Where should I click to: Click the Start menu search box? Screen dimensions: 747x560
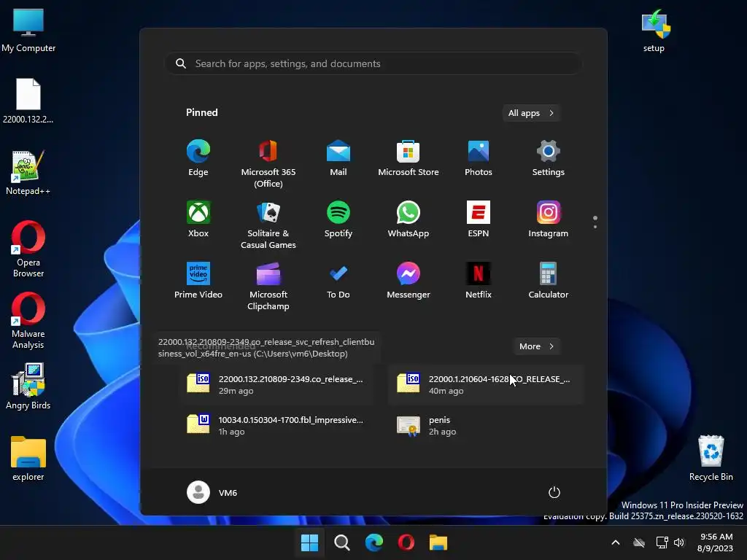pyautogui.click(x=373, y=63)
